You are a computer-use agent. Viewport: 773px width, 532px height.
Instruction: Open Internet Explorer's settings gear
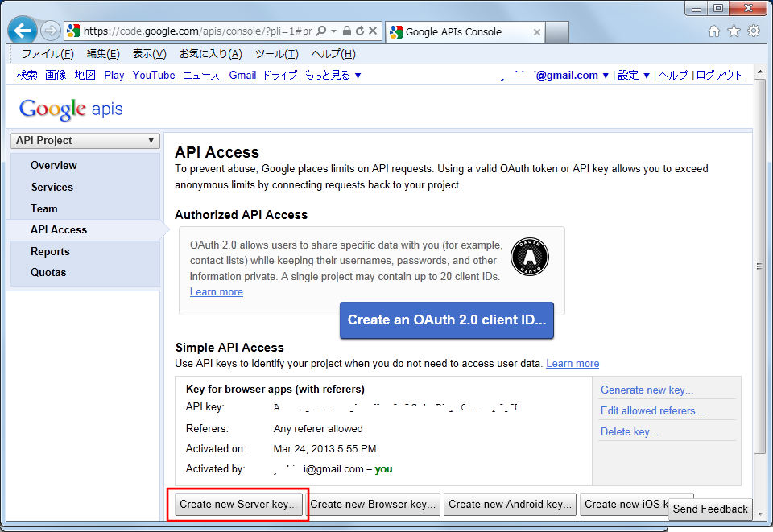click(754, 30)
